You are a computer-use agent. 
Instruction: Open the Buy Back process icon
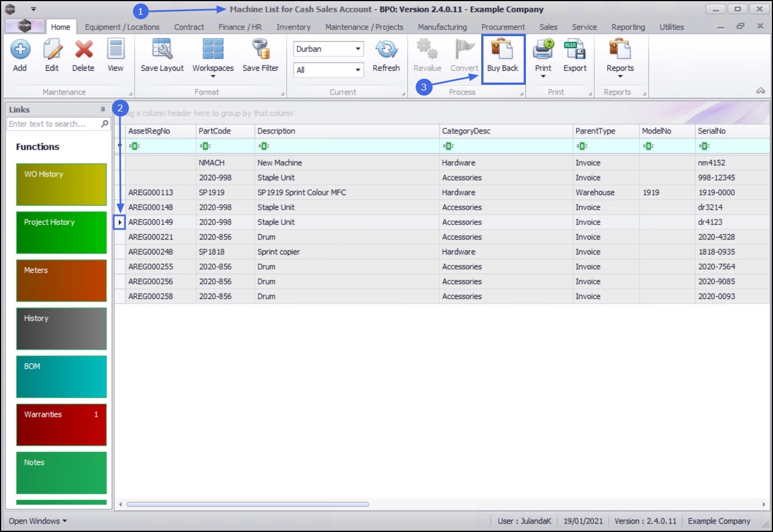[x=502, y=49]
